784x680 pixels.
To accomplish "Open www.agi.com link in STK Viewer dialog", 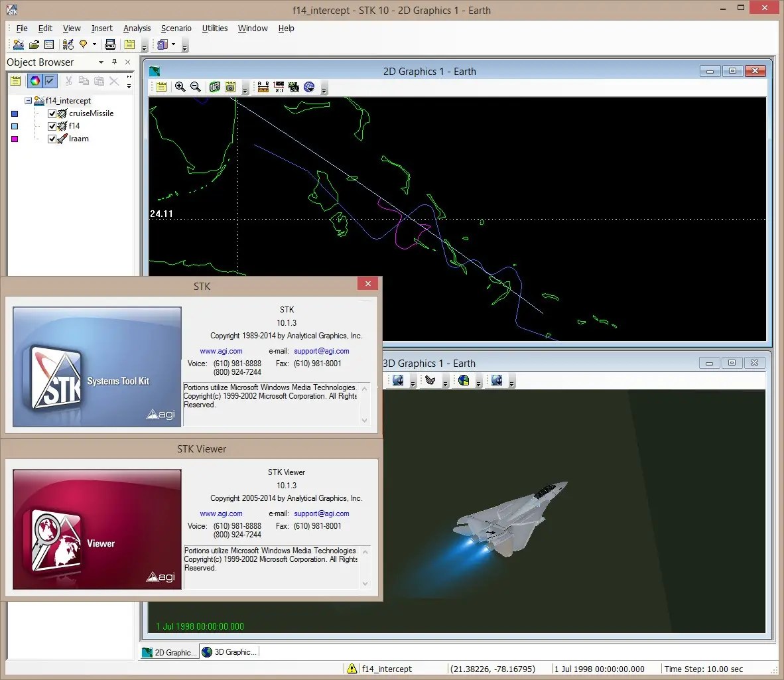I will (221, 513).
